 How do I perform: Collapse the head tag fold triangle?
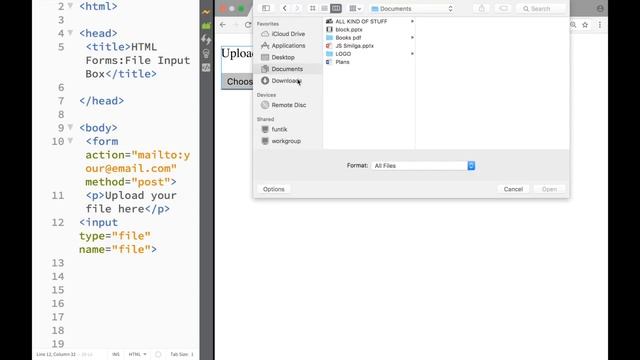(70, 33)
